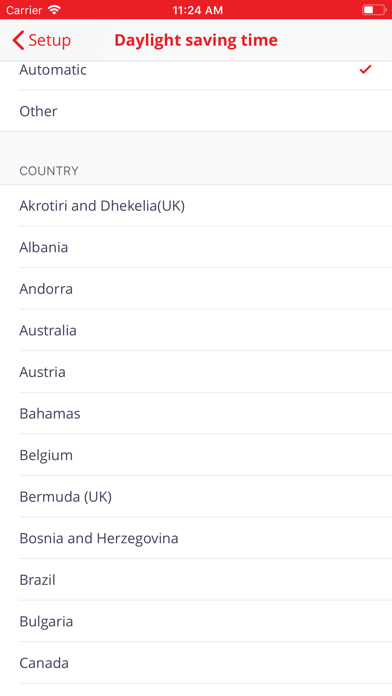Screen dimensions: 392x696
Task: Choose Belgium in the country list
Action: (196, 455)
